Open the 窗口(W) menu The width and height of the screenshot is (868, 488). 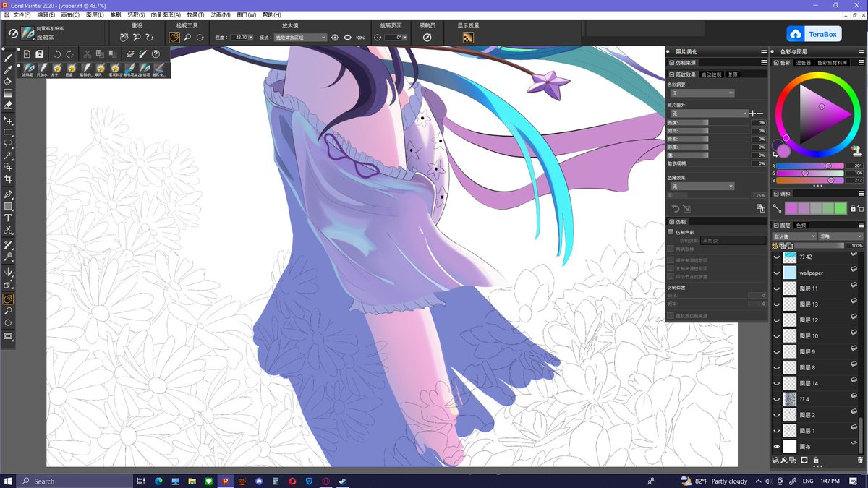coord(246,14)
